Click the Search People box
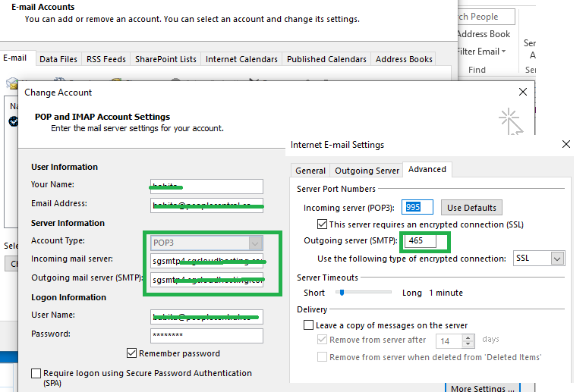The image size is (586, 392). (487, 17)
